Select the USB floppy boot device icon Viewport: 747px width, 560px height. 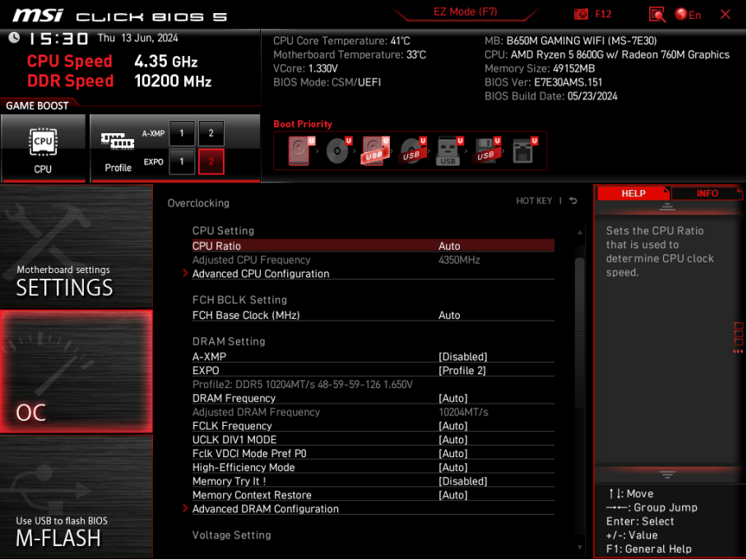point(487,151)
